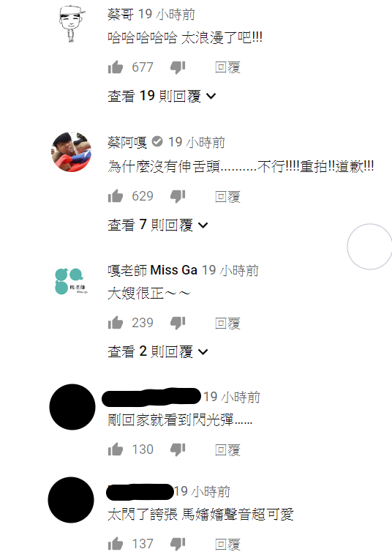This screenshot has width=392, height=560.
Task: Dislike 蔡哥's 太浪漫了吧 comment
Action: pos(178,67)
